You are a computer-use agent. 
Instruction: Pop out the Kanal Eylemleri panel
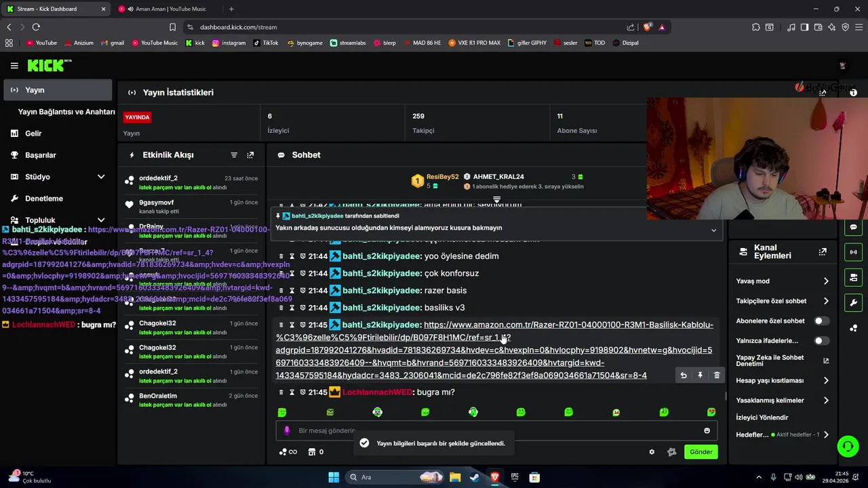pyautogui.click(x=823, y=251)
